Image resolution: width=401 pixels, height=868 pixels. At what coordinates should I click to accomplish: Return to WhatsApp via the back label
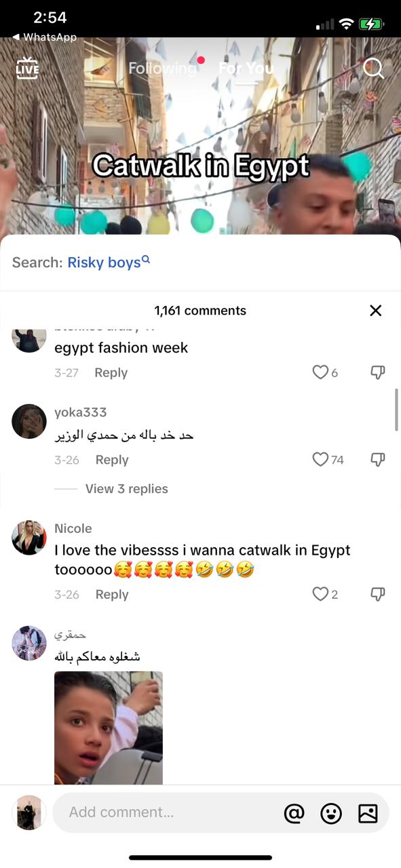click(45, 37)
